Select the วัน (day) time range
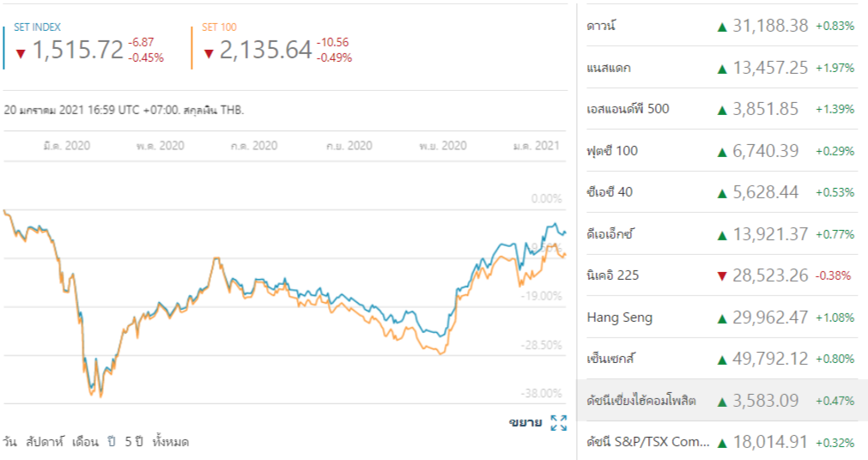 coord(9,442)
